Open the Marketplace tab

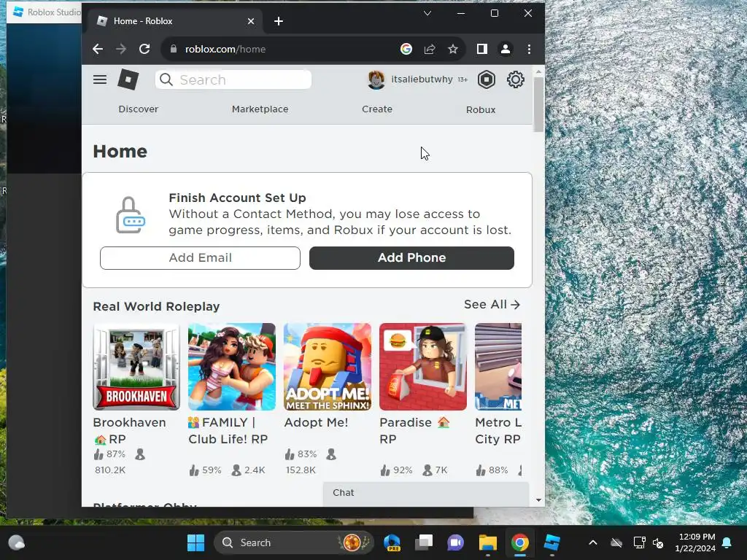click(260, 109)
